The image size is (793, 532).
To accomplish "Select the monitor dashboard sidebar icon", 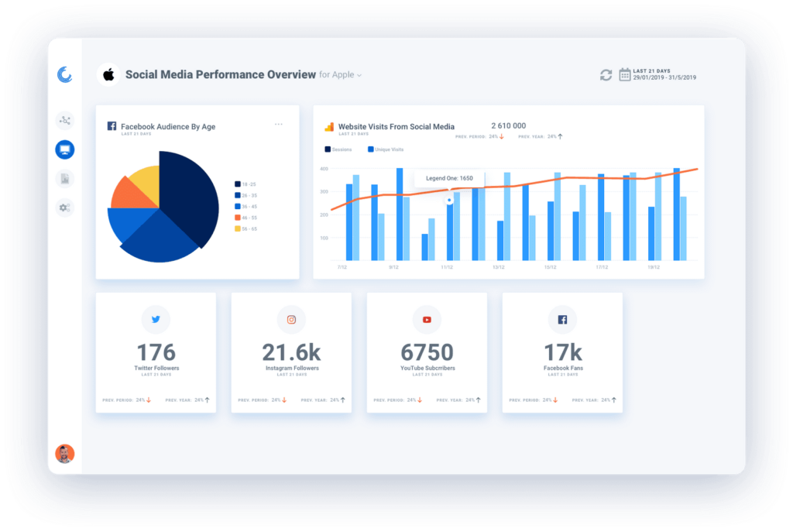I will coord(65,149).
